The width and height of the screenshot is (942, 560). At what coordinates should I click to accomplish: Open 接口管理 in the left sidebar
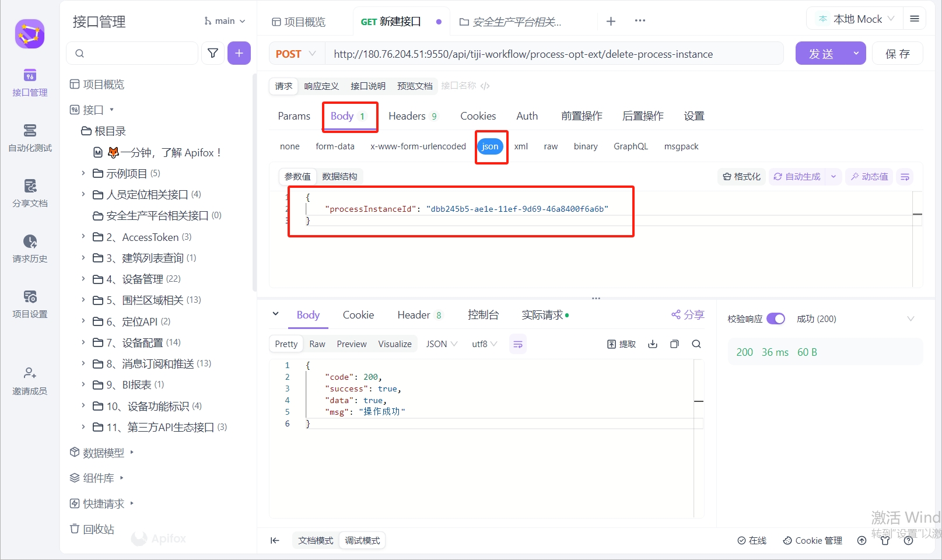(30, 83)
